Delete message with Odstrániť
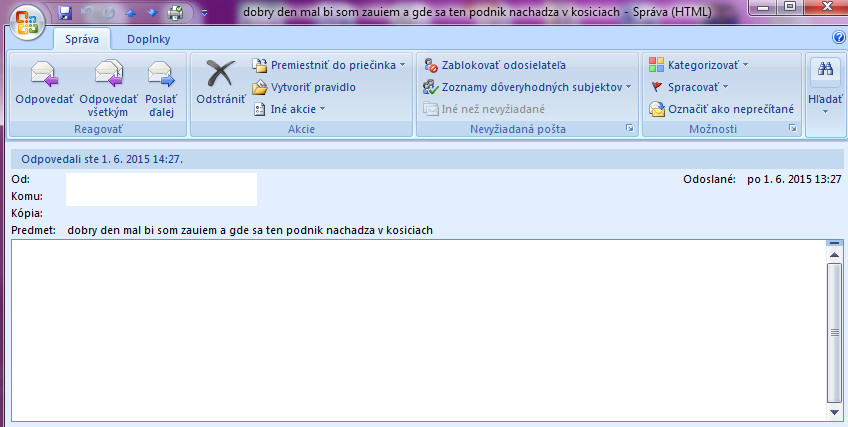Image resolution: width=848 pixels, height=427 pixels. click(x=221, y=82)
